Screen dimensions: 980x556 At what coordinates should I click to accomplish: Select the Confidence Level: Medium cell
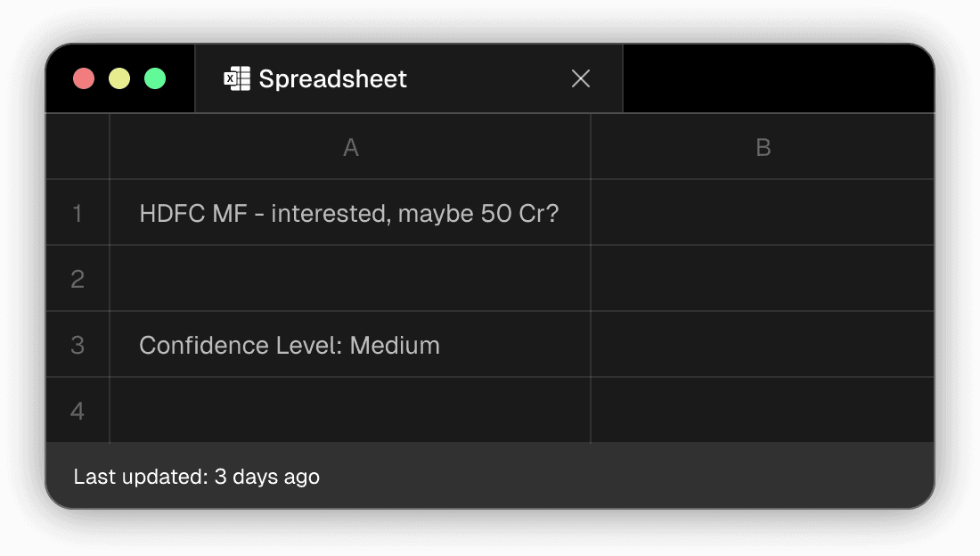(x=290, y=346)
